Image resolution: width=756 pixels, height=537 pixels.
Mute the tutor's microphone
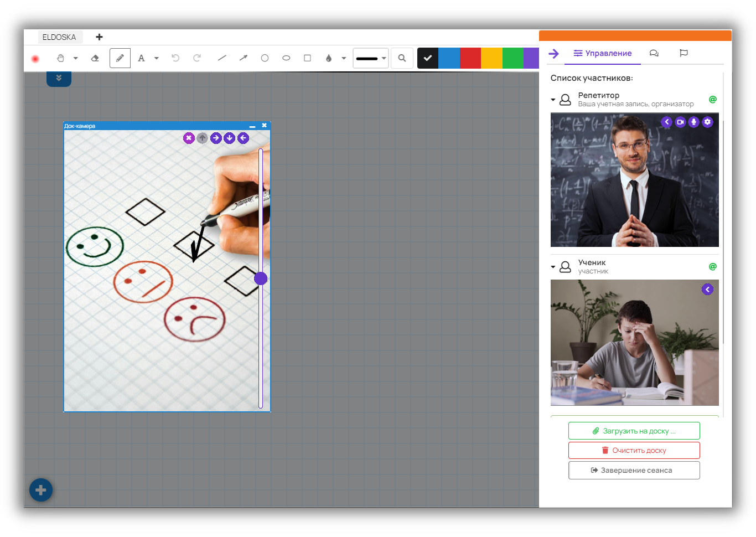(x=693, y=122)
